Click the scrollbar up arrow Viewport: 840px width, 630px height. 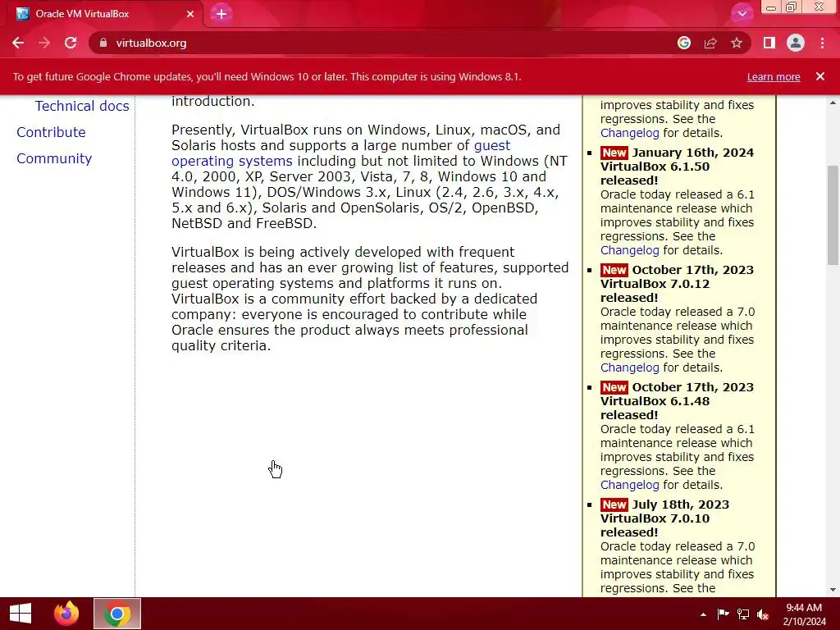coord(833,103)
